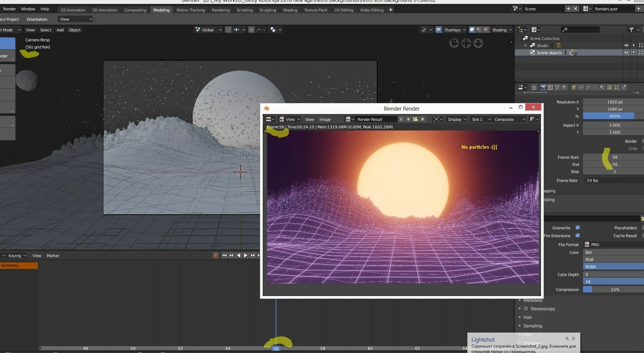Select color depth 8 button
This screenshot has height=353, width=644.
click(613, 275)
